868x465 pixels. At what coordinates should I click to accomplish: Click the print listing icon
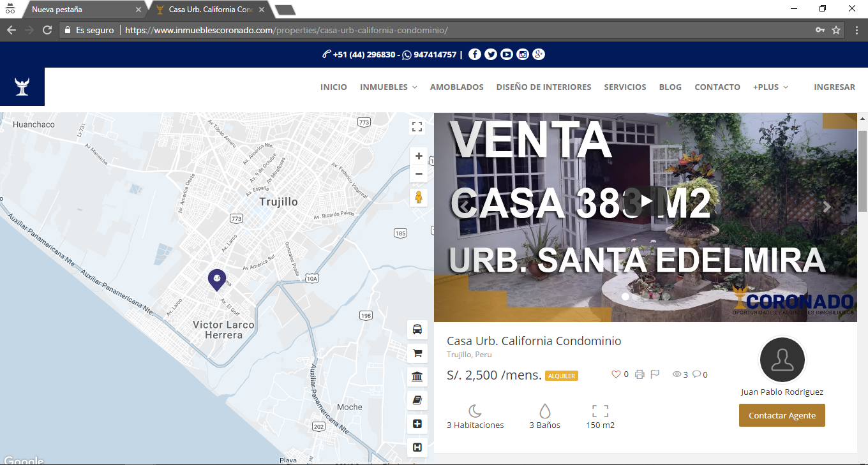click(640, 374)
